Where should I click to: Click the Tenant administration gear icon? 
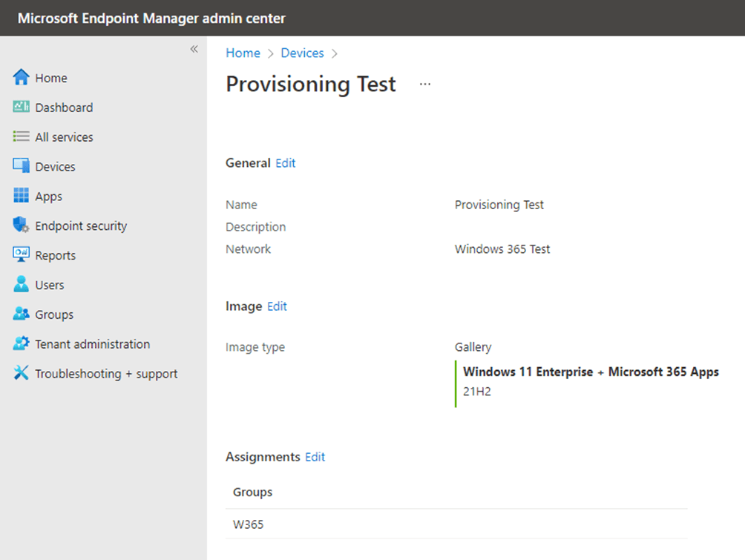21,343
